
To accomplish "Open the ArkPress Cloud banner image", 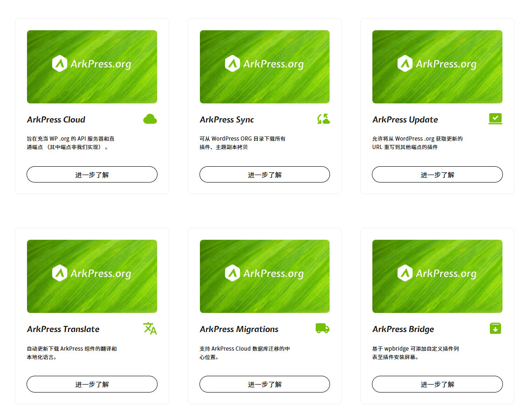I will (x=92, y=67).
